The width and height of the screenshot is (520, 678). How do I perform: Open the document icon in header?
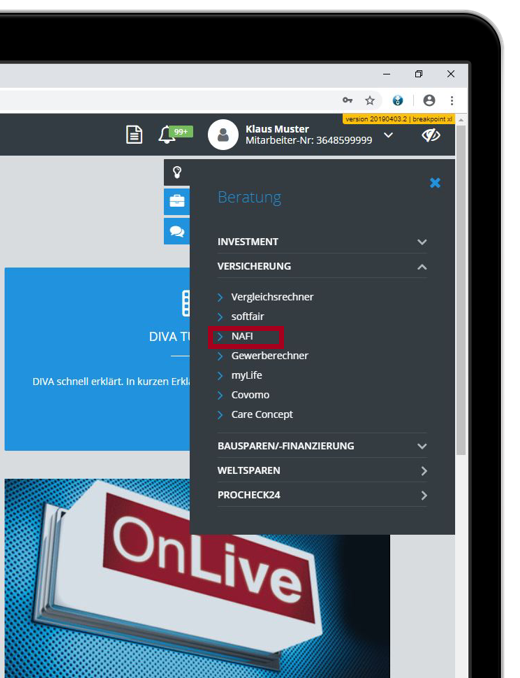tap(134, 134)
